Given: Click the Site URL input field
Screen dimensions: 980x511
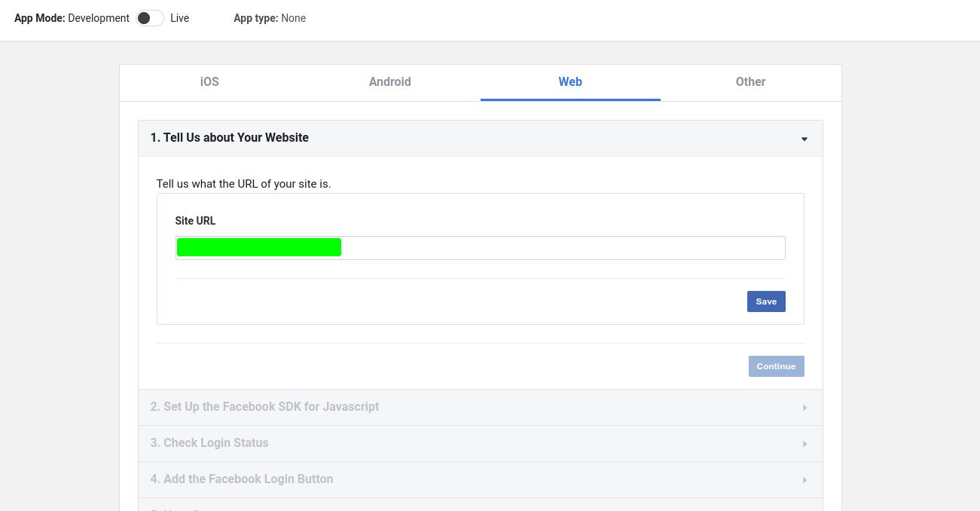Looking at the screenshot, I should click(x=557, y=248).
